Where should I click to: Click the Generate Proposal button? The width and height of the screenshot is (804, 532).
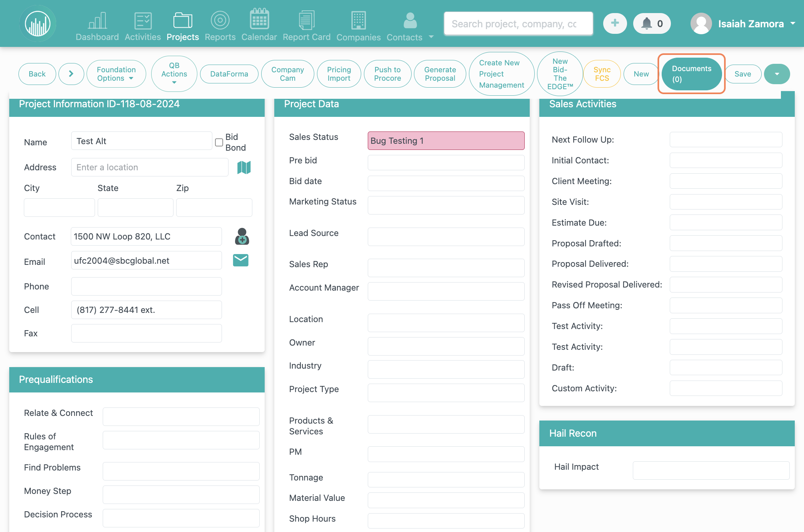(440, 74)
